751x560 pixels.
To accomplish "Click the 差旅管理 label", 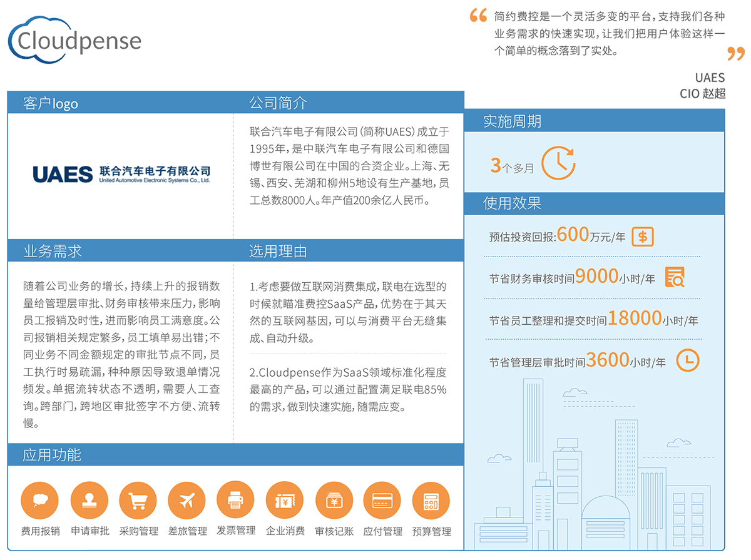I will (187, 531).
